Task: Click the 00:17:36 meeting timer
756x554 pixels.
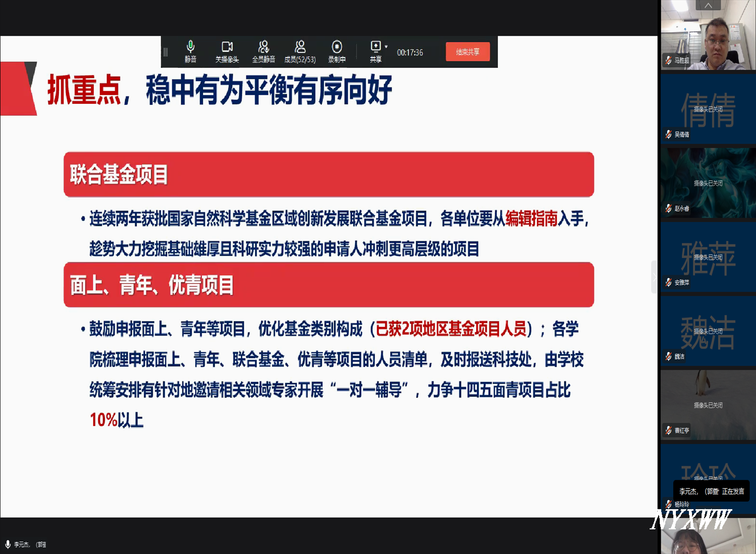Action: (x=410, y=52)
